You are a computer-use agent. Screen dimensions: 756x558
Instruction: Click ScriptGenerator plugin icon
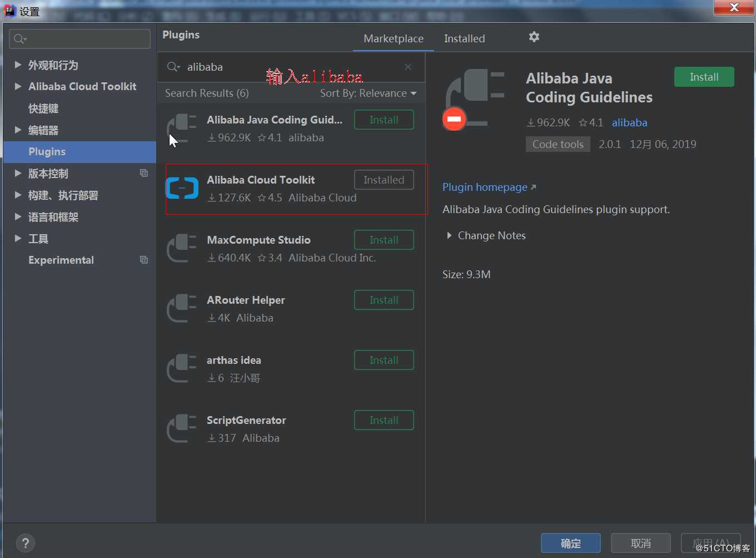click(x=182, y=429)
